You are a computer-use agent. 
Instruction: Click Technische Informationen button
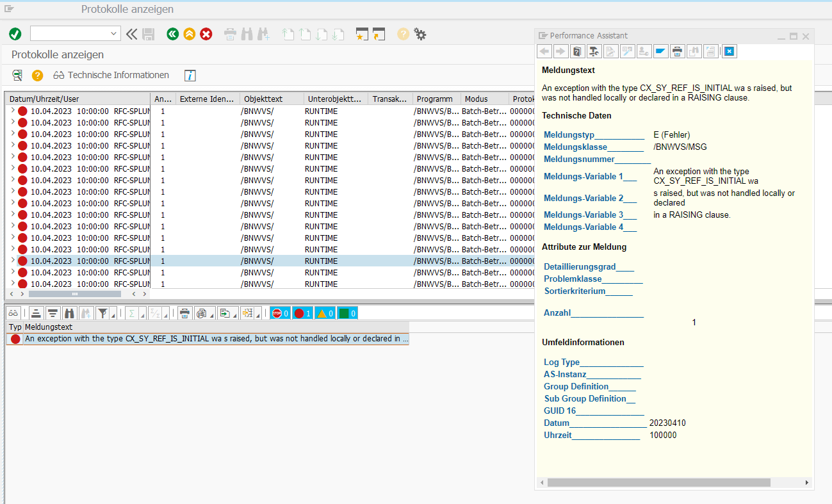[x=111, y=76]
